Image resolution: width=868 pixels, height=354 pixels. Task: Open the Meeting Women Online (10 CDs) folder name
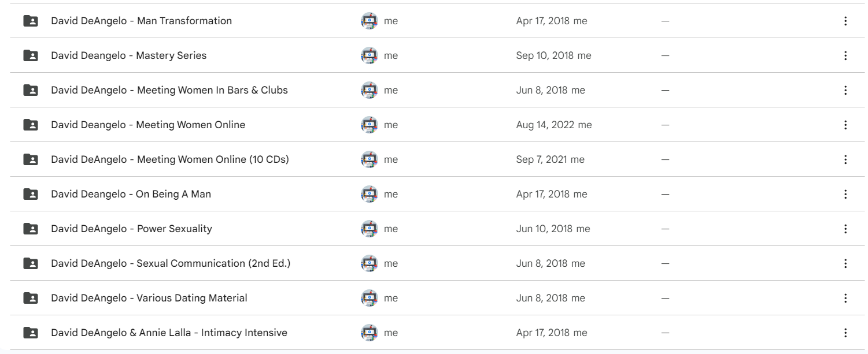pyautogui.click(x=169, y=159)
